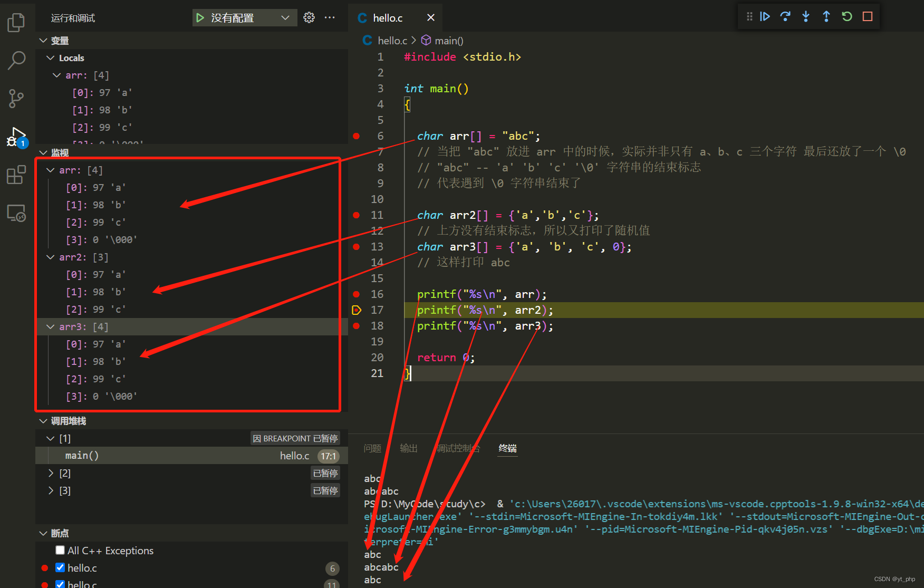Switch to the 调试控制台 debug console tab
This screenshot has width=924, height=588.
[458, 448]
